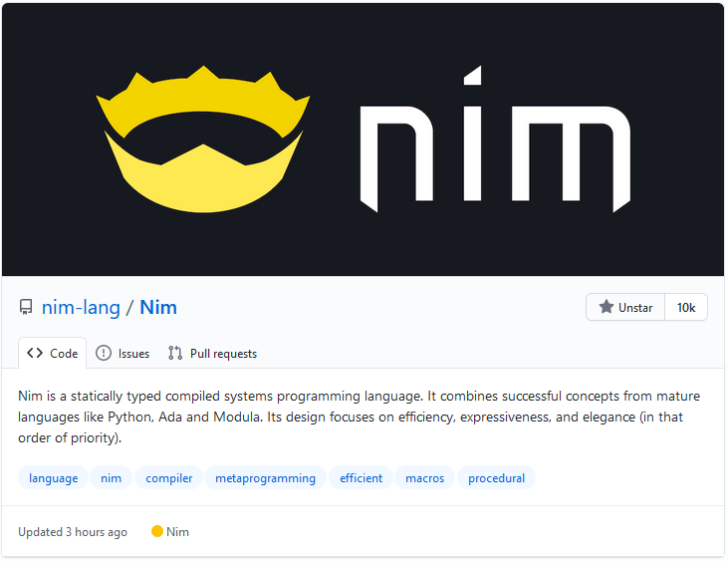The height and width of the screenshot is (561, 728).
Task: Open the Nim repository name link
Action: click(158, 307)
